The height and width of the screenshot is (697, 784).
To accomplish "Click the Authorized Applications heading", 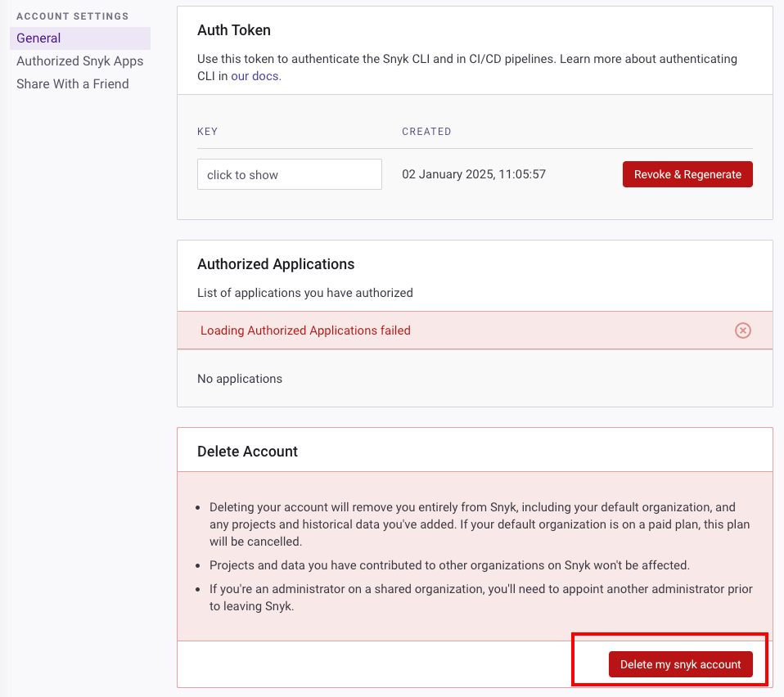I will pyautogui.click(x=276, y=263).
